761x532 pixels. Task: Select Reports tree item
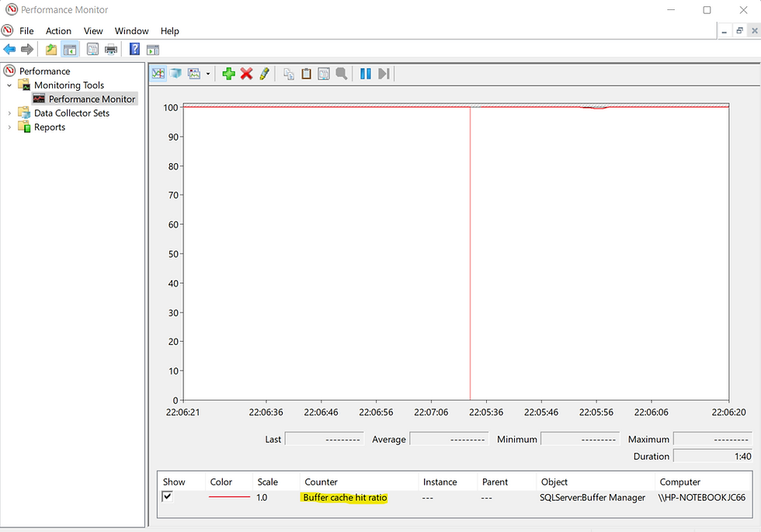tap(50, 127)
